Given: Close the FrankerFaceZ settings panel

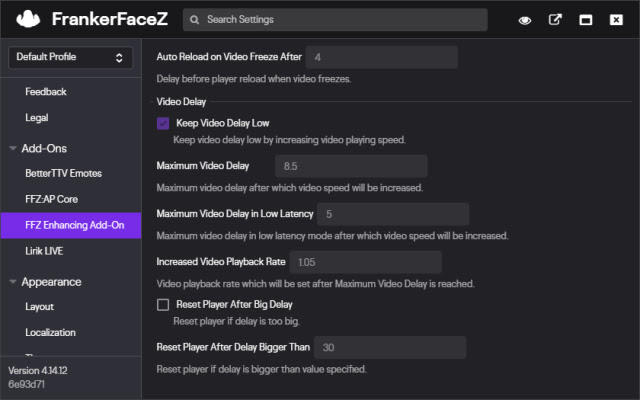Looking at the screenshot, I should pos(616,20).
